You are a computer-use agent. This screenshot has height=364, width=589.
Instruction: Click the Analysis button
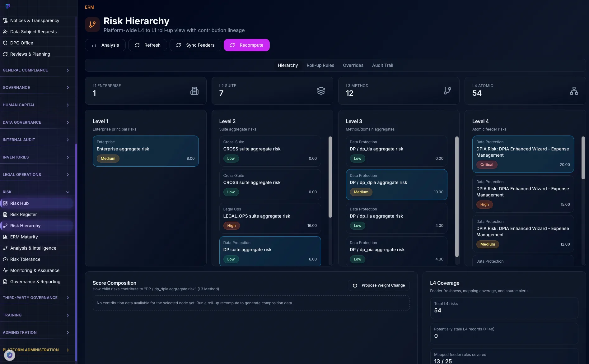105,45
